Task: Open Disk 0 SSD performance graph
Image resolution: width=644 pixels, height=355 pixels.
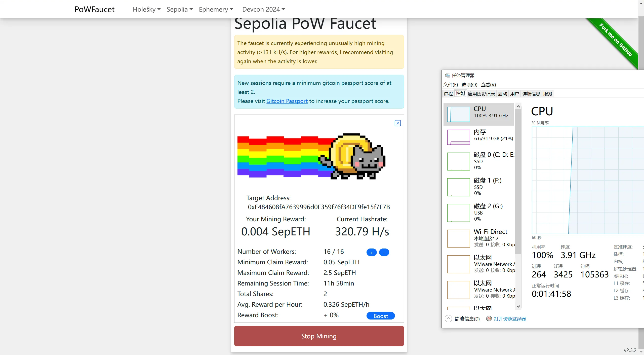Action: pos(458,161)
